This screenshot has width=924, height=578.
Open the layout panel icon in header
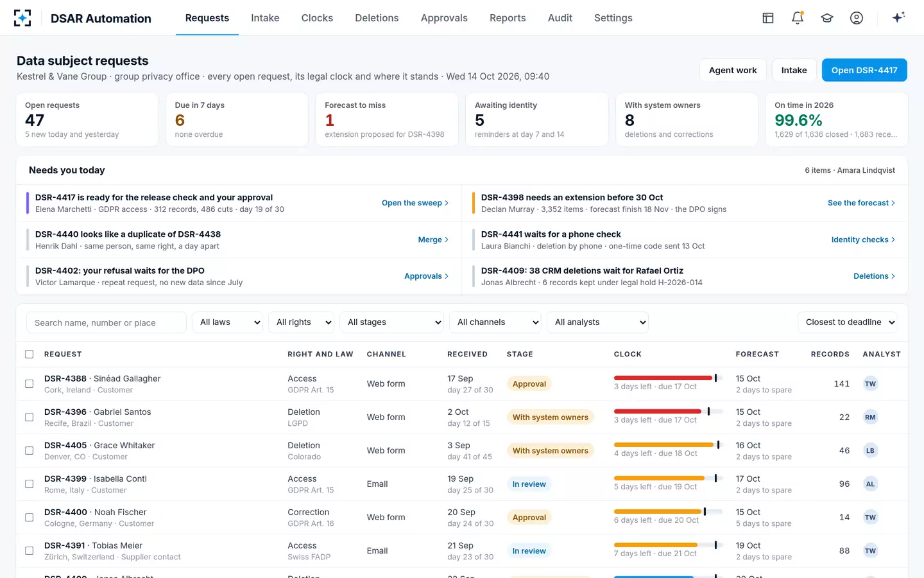768,18
